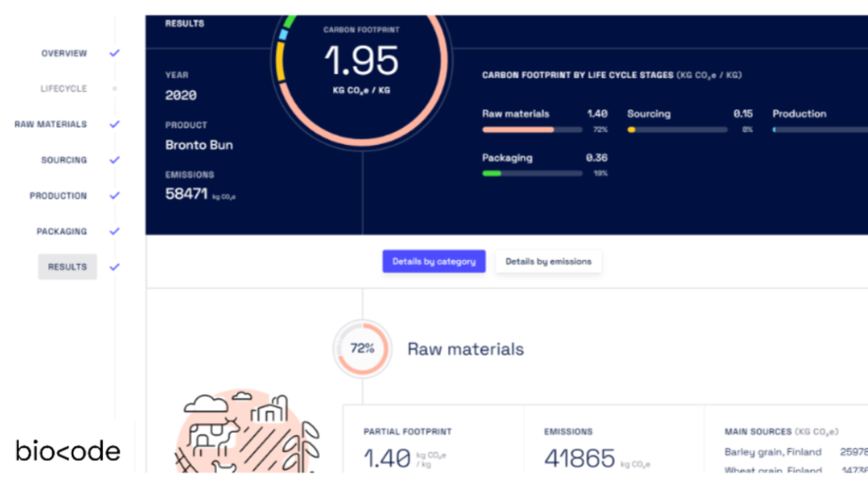Click the Sourcing progress bar
Viewport: 868px width, 488px height.
(677, 129)
